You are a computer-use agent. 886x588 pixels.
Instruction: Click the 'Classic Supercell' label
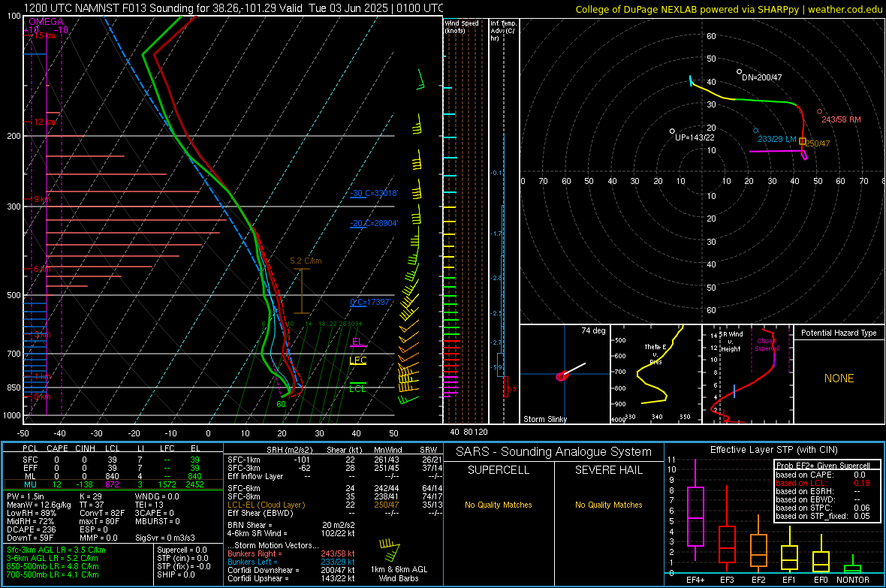767,345
